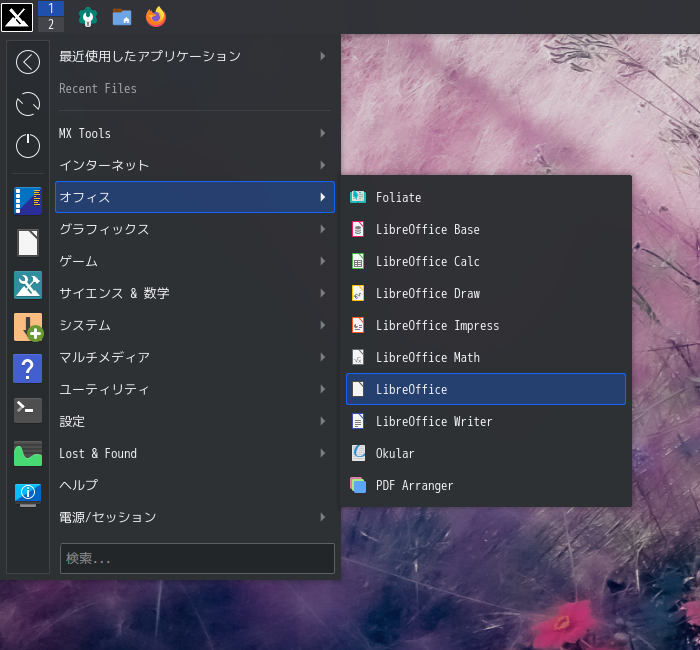The width and height of the screenshot is (700, 650).
Task: Open the 設定 category
Action: click(x=195, y=421)
